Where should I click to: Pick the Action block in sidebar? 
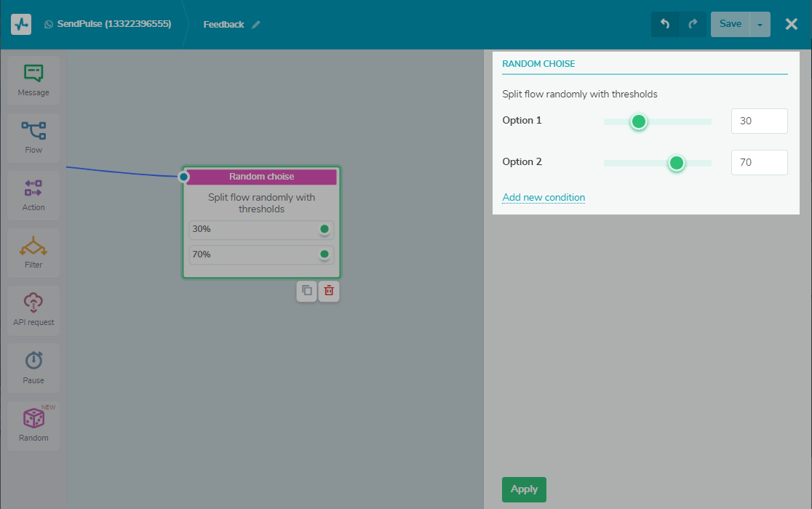pyautogui.click(x=33, y=195)
